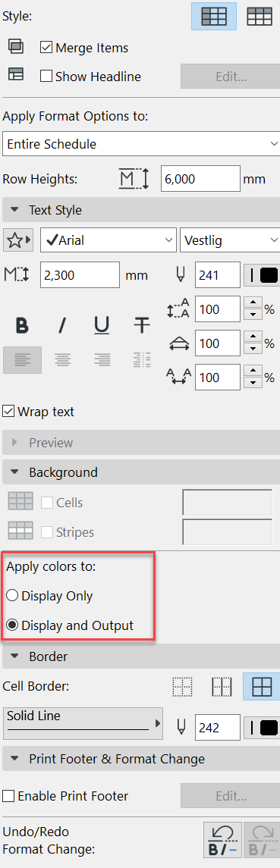Toggle strikethrough text formatting
Screen dimensions: 280x868
[x=142, y=325]
